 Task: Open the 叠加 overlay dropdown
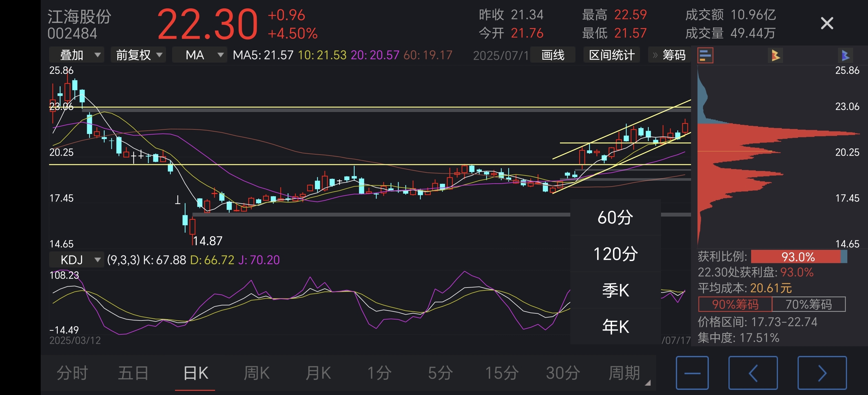tap(77, 55)
